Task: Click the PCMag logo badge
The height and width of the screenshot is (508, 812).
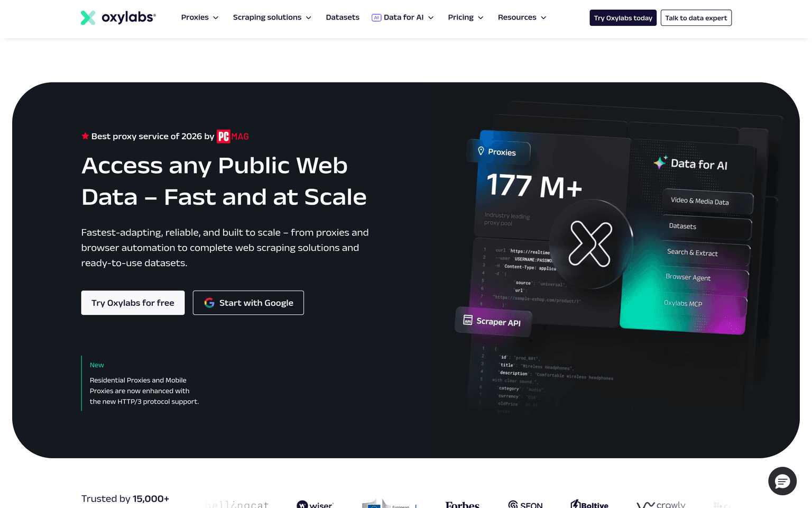Action: (233, 137)
